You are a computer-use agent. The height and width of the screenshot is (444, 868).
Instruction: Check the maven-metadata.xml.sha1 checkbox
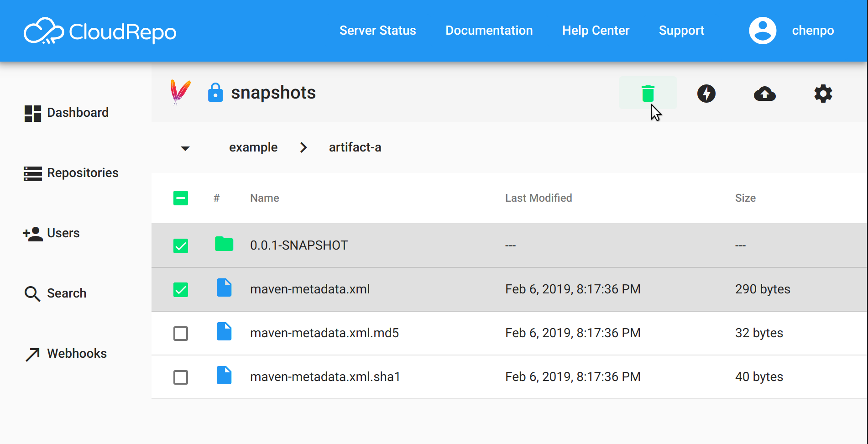click(181, 377)
